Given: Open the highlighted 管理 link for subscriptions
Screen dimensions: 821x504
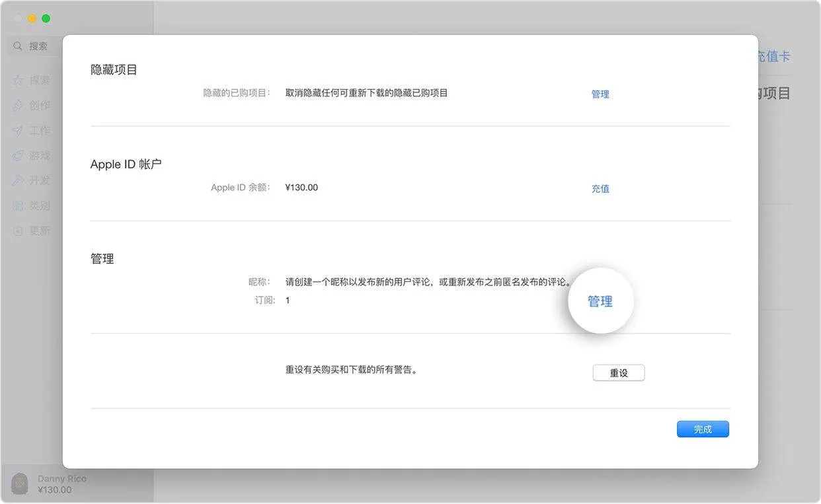Looking at the screenshot, I should click(600, 301).
